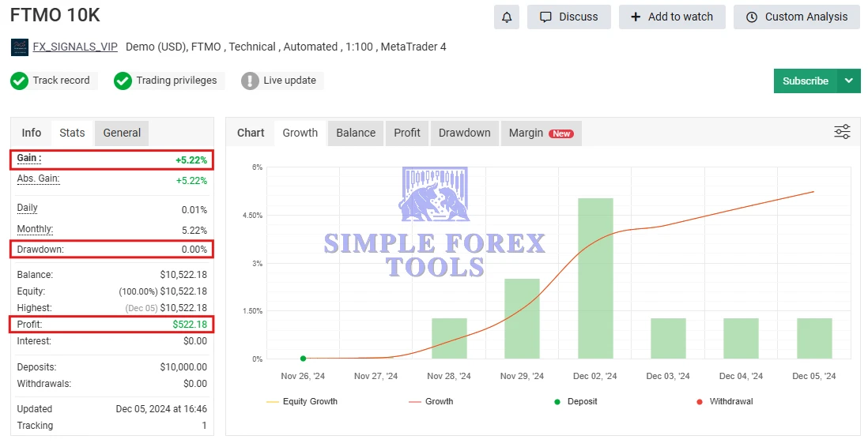This screenshot has width=868, height=447.
Task: Click the FX_SIGNALS_VIP avatar image
Action: 20,47
